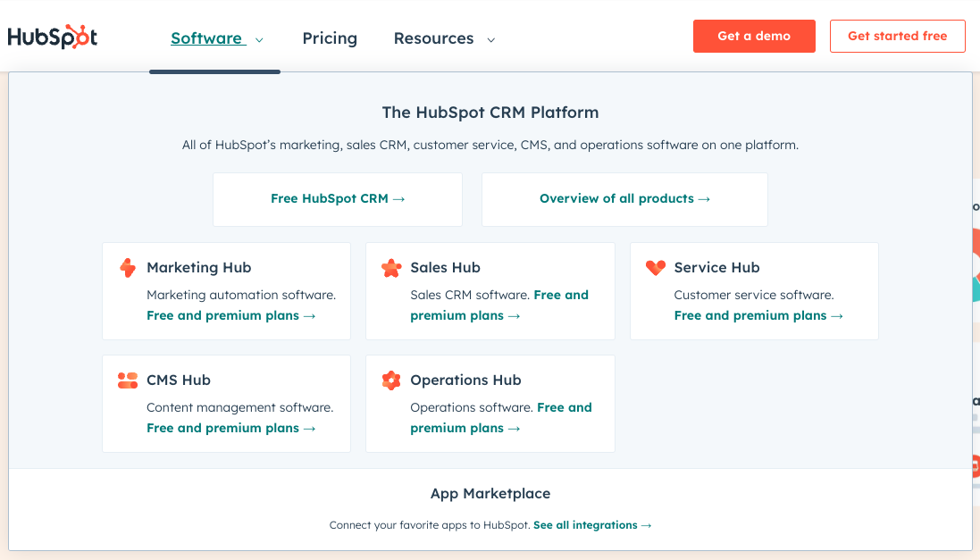Click the Service Hub heart icon
Screen dimensions: 980x560
(x=656, y=268)
